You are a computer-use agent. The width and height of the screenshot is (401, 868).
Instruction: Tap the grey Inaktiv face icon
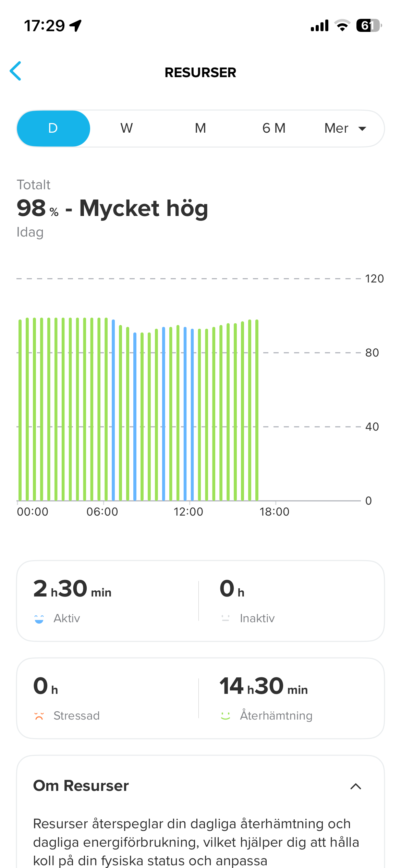coord(226,618)
